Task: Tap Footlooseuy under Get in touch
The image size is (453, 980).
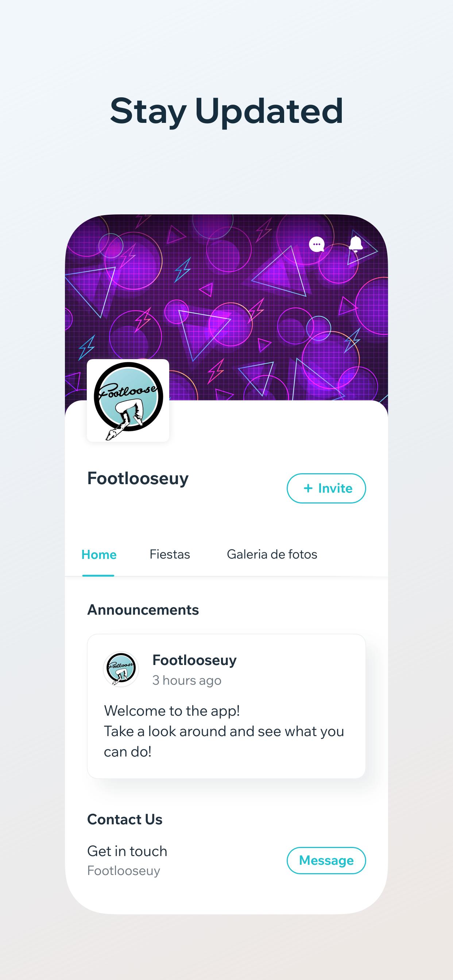Action: [x=124, y=871]
